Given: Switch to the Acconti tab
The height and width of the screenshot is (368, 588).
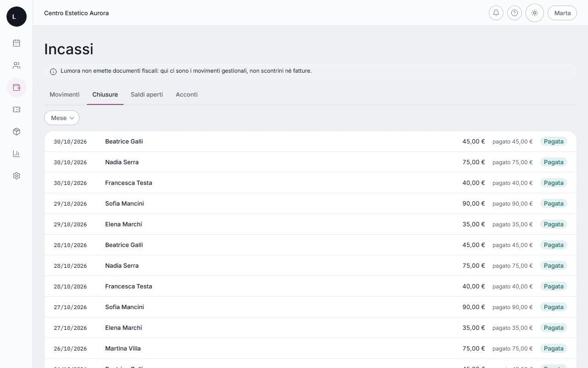Looking at the screenshot, I should (x=187, y=94).
